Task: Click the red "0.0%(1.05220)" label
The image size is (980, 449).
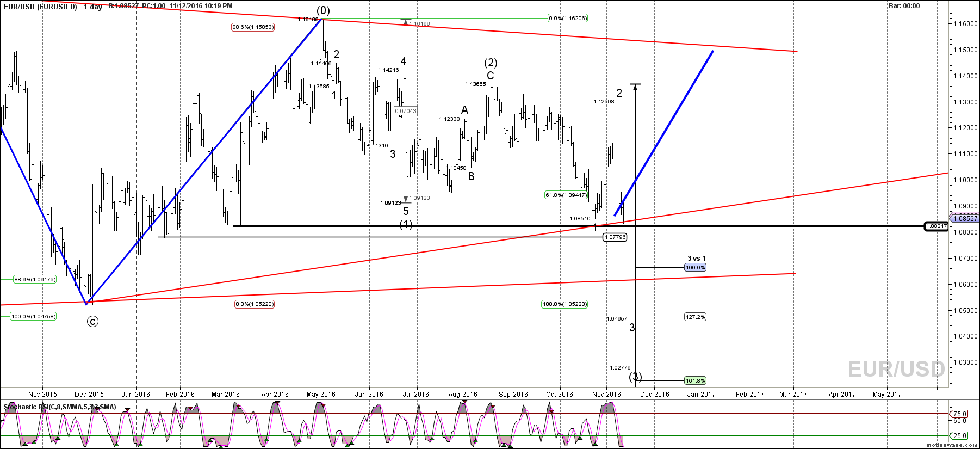Action: [x=255, y=304]
